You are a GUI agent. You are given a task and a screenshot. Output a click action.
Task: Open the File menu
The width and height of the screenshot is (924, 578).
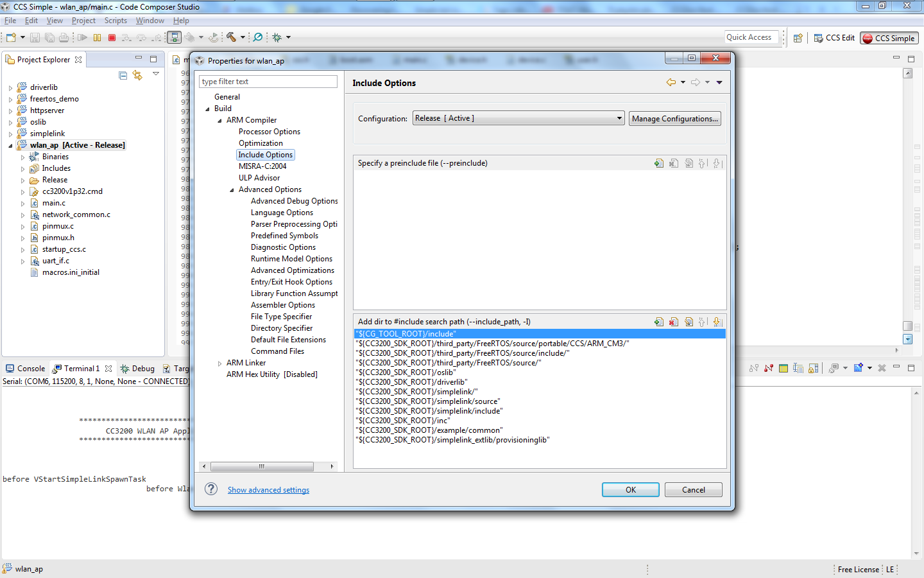click(x=10, y=21)
